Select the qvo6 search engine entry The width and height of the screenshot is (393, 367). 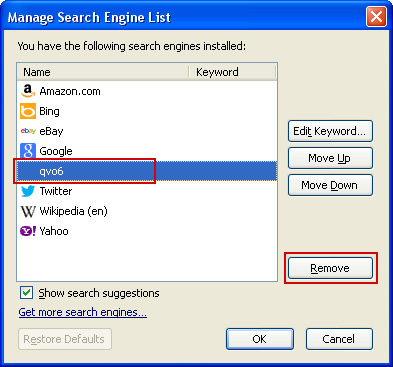(x=147, y=171)
